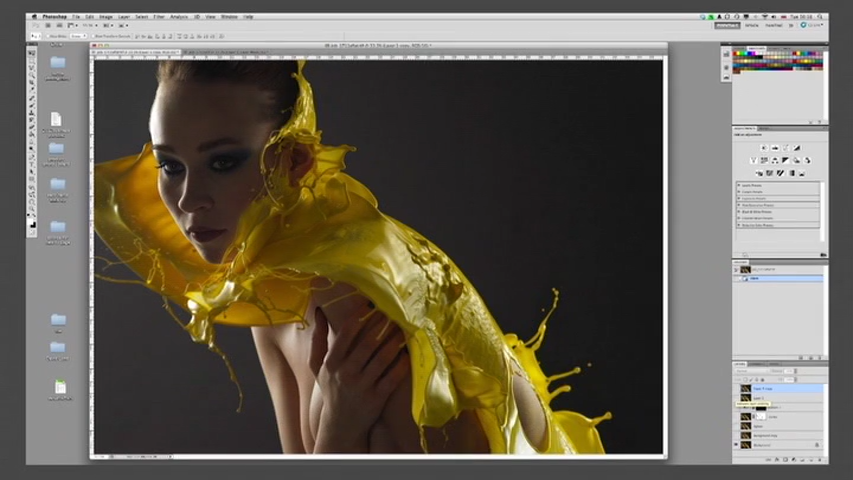Add a Brightness/Contrast adjustment

[x=764, y=148]
